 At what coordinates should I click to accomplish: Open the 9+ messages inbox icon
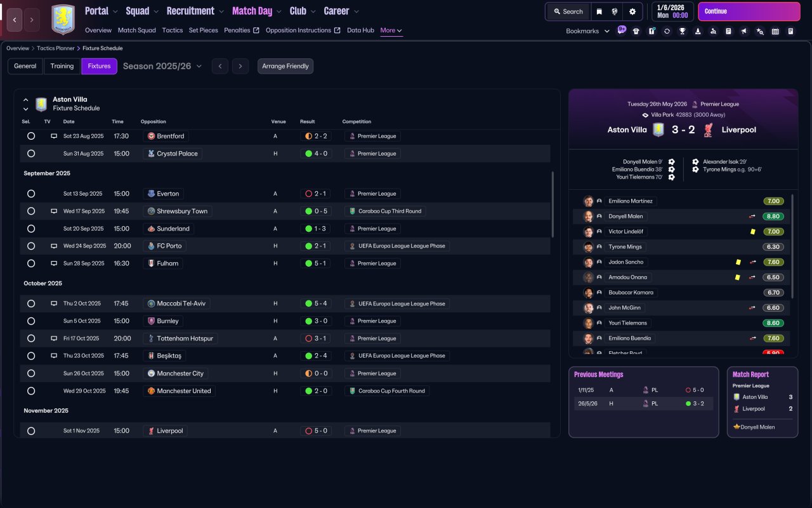622,30
